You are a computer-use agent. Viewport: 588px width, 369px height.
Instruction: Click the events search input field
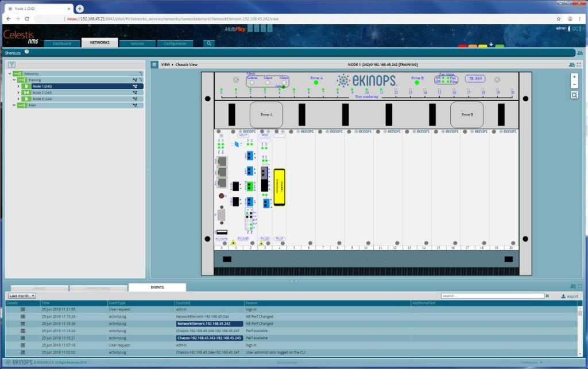[x=492, y=296]
